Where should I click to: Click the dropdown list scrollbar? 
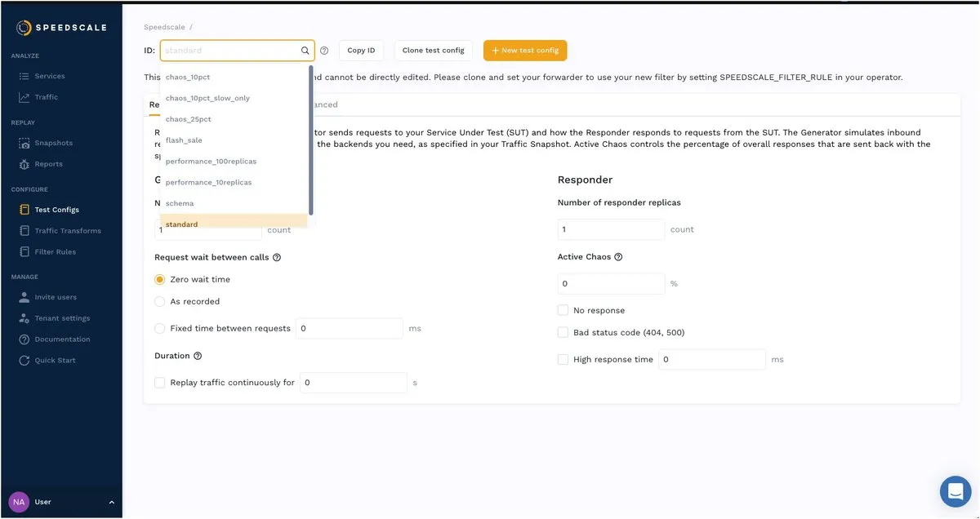coord(310,139)
